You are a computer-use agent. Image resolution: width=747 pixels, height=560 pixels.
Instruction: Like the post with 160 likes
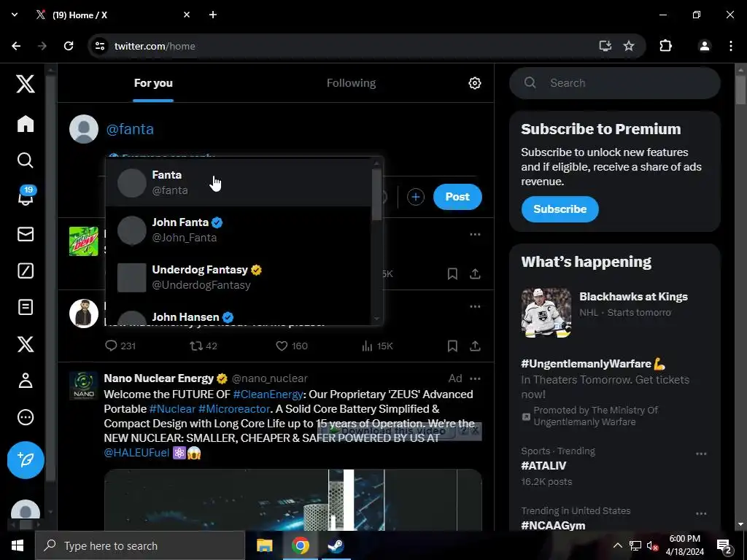tap(292, 346)
